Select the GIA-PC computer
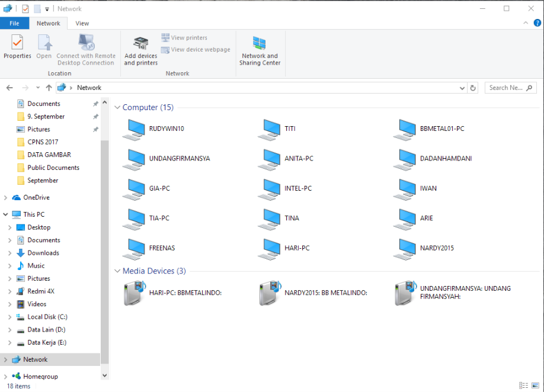 [146, 189]
